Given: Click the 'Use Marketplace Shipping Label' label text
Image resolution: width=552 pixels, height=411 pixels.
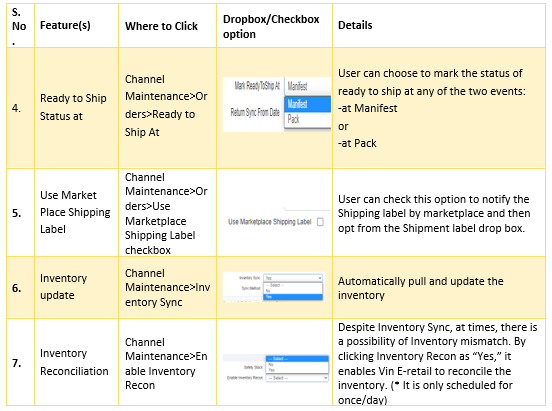Looking at the screenshot, I should click(x=270, y=222).
